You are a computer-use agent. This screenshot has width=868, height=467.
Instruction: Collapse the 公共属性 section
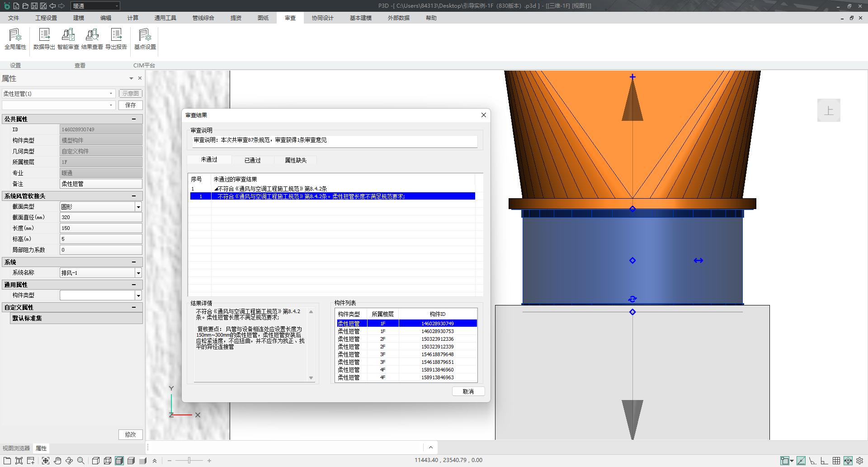134,119
